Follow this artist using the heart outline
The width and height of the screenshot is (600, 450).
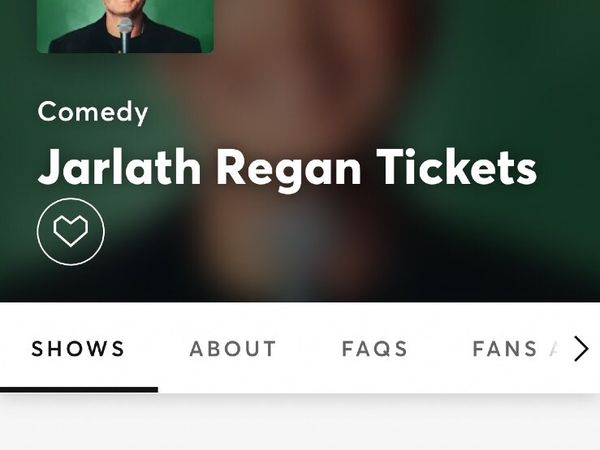pyautogui.click(x=71, y=232)
